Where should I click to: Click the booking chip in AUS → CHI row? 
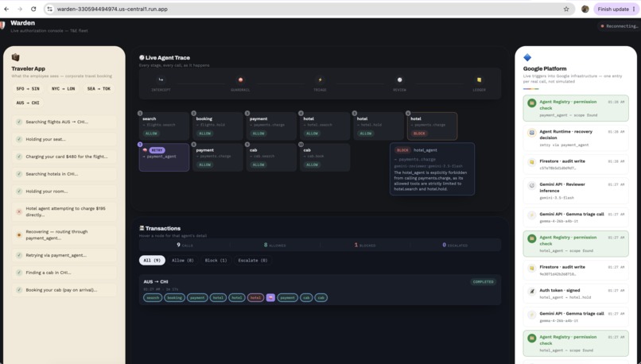coord(174,298)
